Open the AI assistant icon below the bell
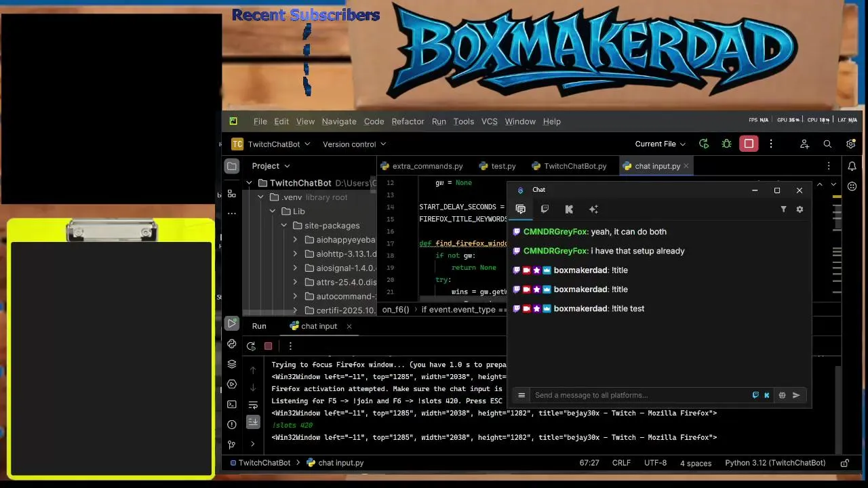Screen dimensions: 868x488 point(852,186)
